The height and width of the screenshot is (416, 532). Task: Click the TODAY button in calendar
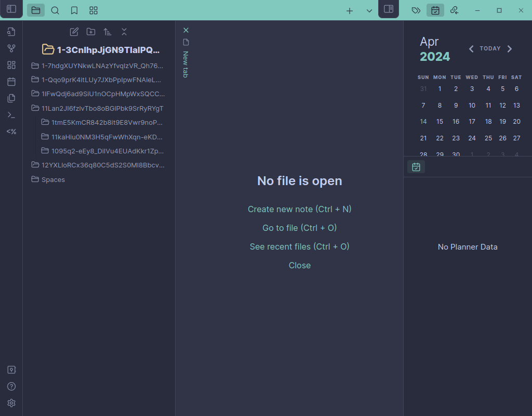tap(490, 48)
